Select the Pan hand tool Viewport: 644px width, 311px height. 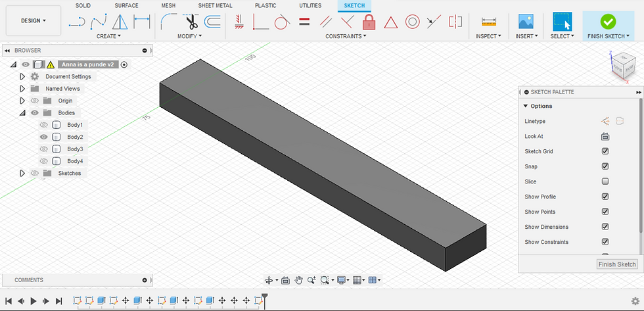click(x=299, y=280)
